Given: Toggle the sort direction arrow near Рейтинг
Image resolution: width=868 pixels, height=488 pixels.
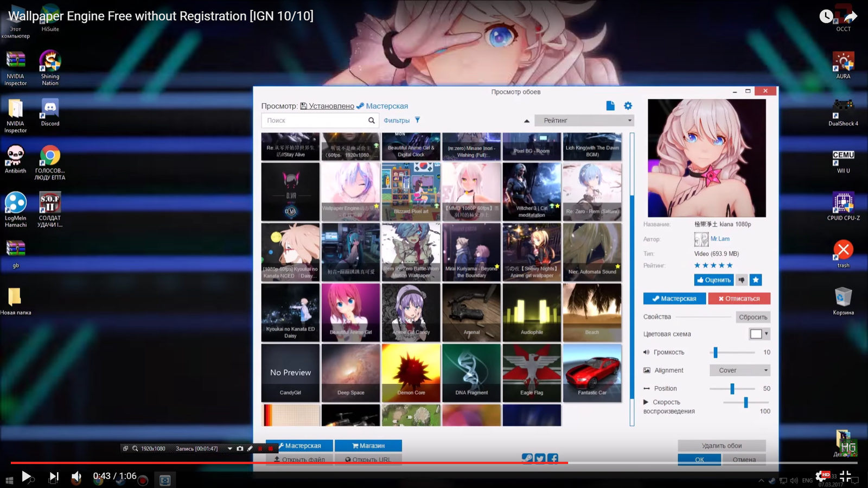Looking at the screenshot, I should click(526, 121).
